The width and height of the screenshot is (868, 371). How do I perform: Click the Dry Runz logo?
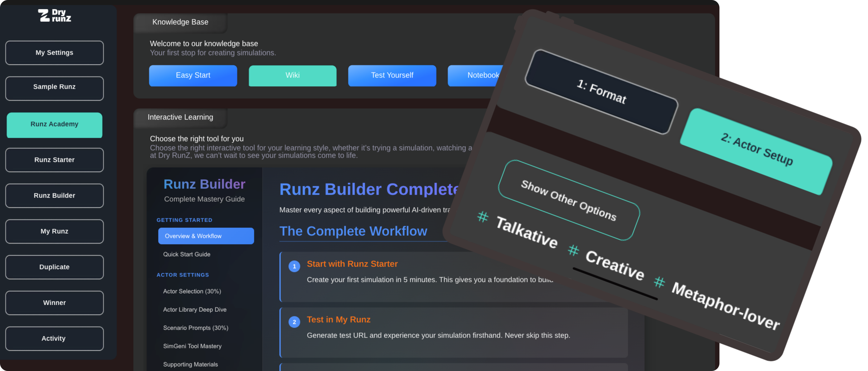coord(54,15)
